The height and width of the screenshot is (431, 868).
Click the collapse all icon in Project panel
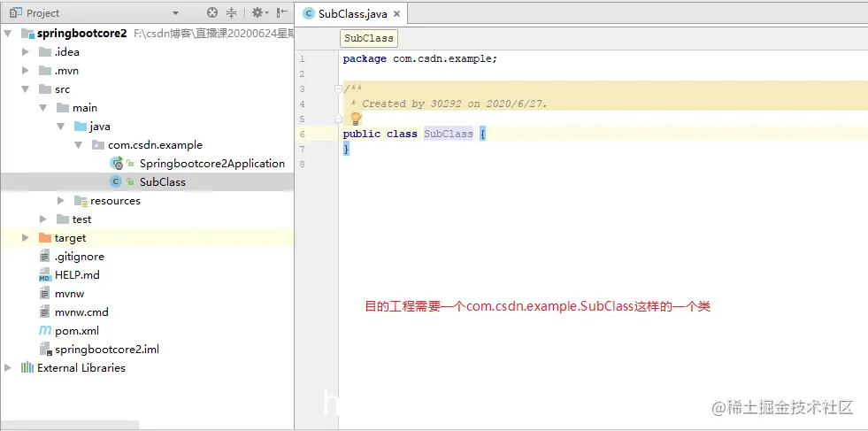232,12
